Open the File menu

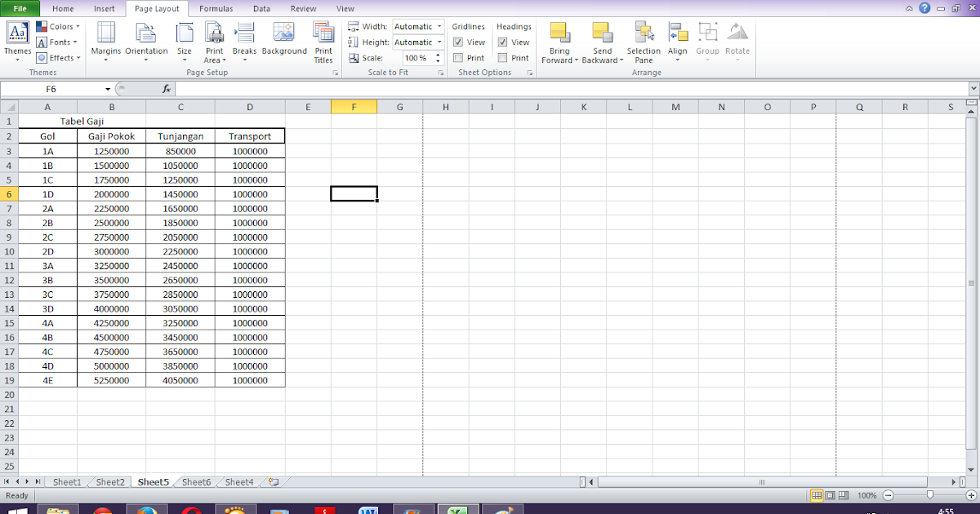[20, 8]
